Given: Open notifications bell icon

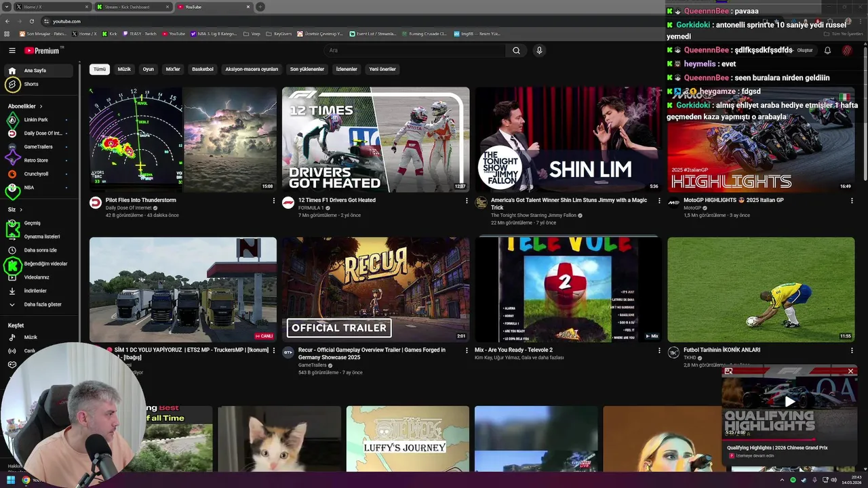Looking at the screenshot, I should pos(827,50).
